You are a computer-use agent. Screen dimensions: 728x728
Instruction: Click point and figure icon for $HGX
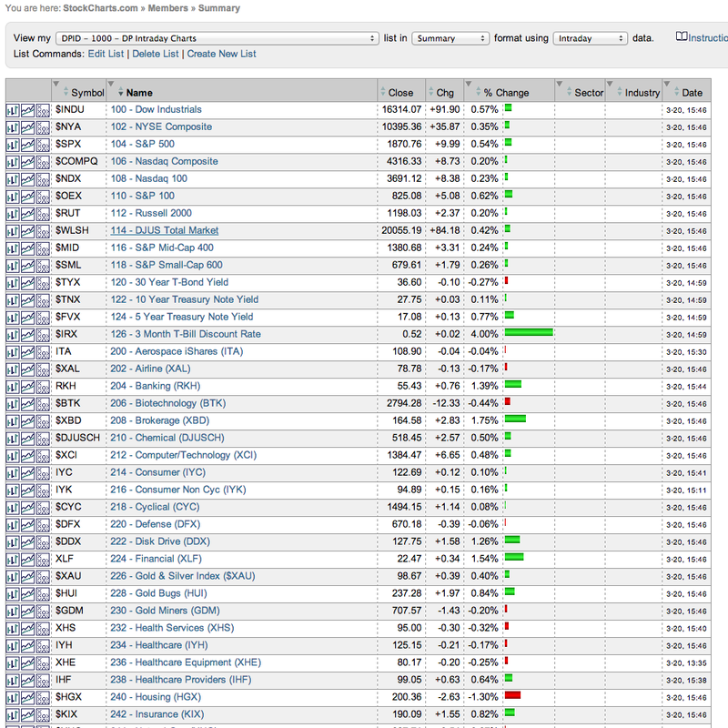click(x=43, y=697)
